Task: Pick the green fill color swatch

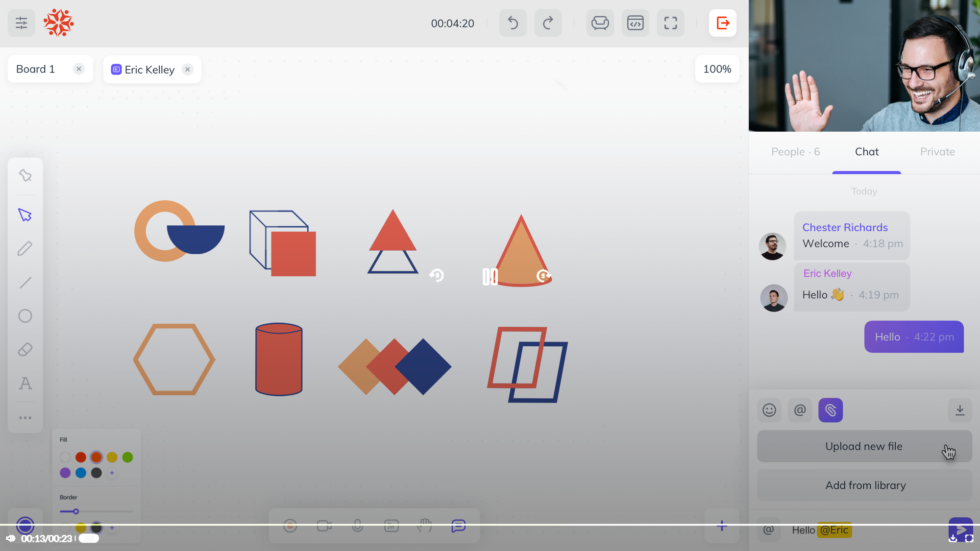Action: coord(127,457)
